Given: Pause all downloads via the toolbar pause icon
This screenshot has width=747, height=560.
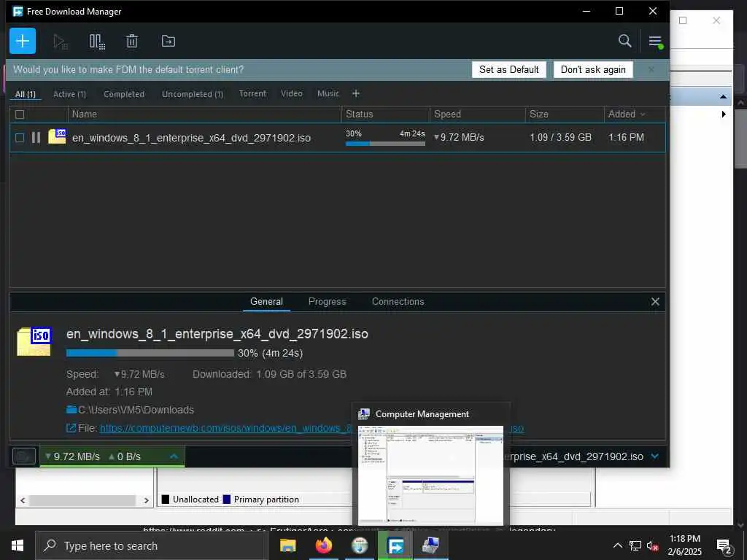Looking at the screenshot, I should click(97, 42).
